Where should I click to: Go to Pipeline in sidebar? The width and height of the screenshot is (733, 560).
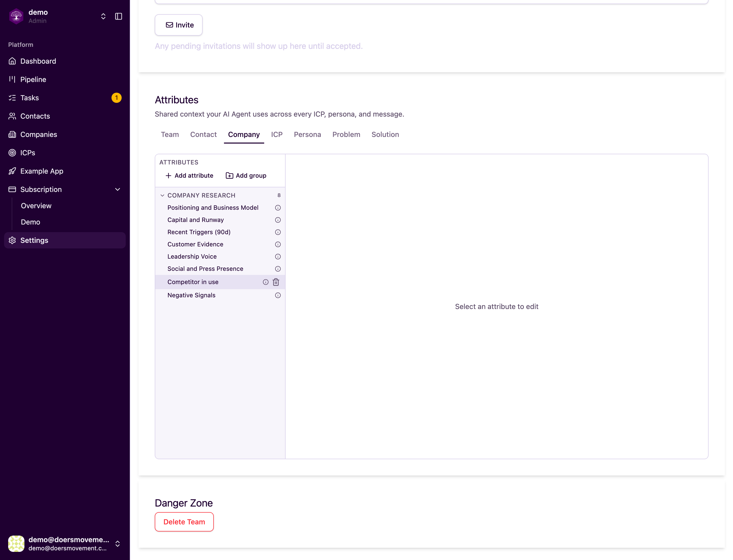click(65, 79)
